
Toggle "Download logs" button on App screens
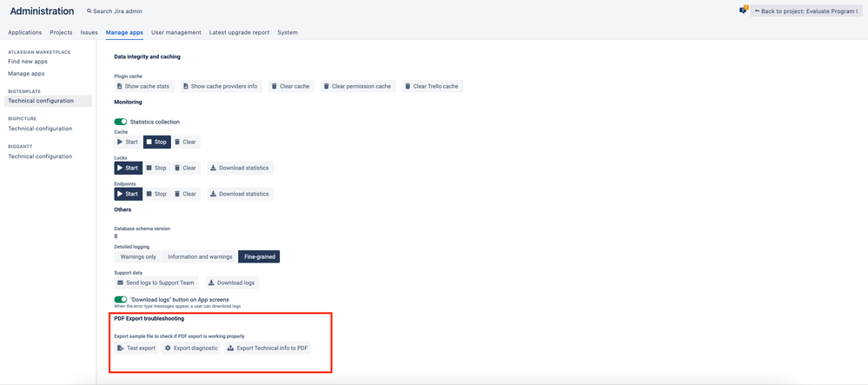tap(121, 299)
